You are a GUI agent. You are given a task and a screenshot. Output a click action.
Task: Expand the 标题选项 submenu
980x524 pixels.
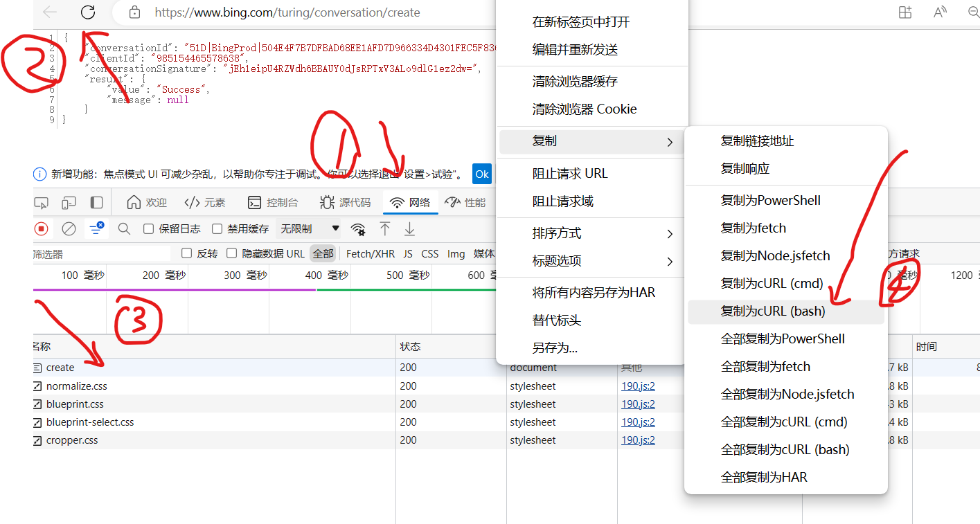click(592, 261)
